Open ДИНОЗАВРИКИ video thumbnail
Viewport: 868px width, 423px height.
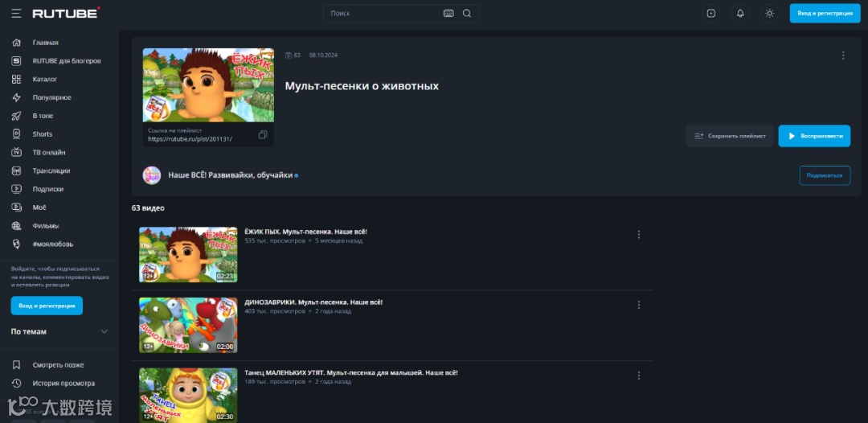point(188,325)
